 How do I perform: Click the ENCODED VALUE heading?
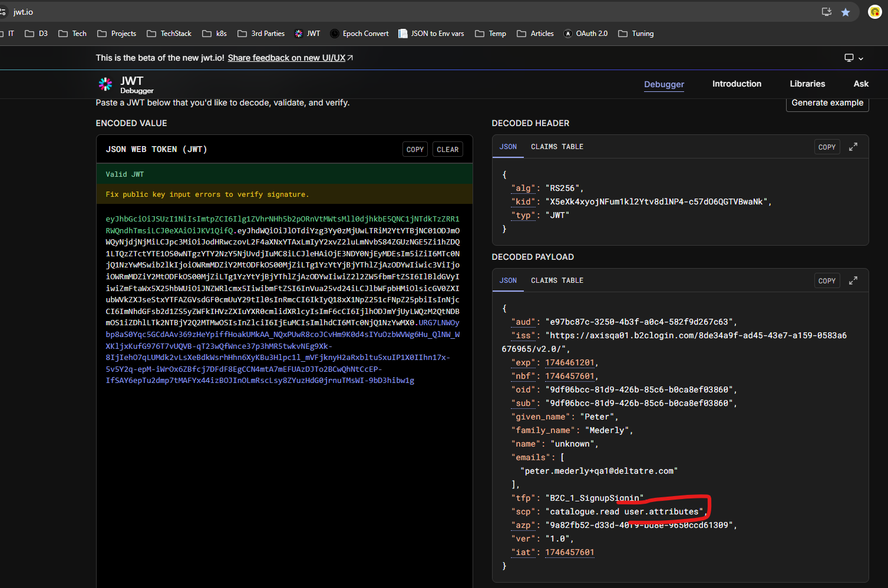pyautogui.click(x=131, y=123)
